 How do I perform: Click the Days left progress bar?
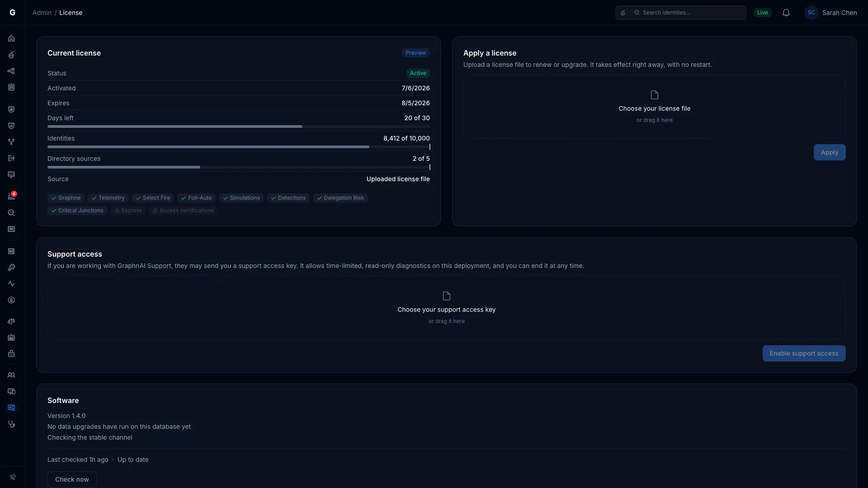239,127
